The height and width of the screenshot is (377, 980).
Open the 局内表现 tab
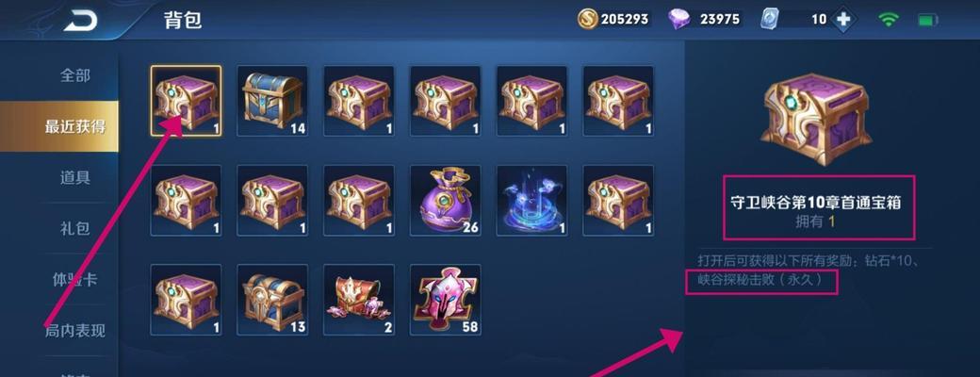75,331
